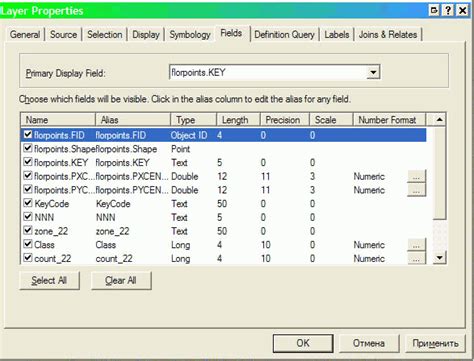Screen dimensions: 474x361
Task: Click the Precision column header
Action: point(285,120)
